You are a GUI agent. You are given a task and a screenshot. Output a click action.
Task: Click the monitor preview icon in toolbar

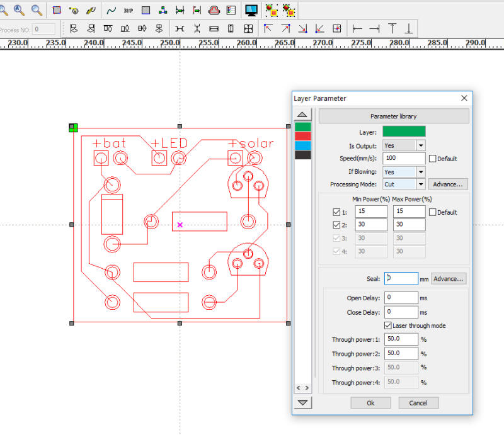pyautogui.click(x=251, y=10)
